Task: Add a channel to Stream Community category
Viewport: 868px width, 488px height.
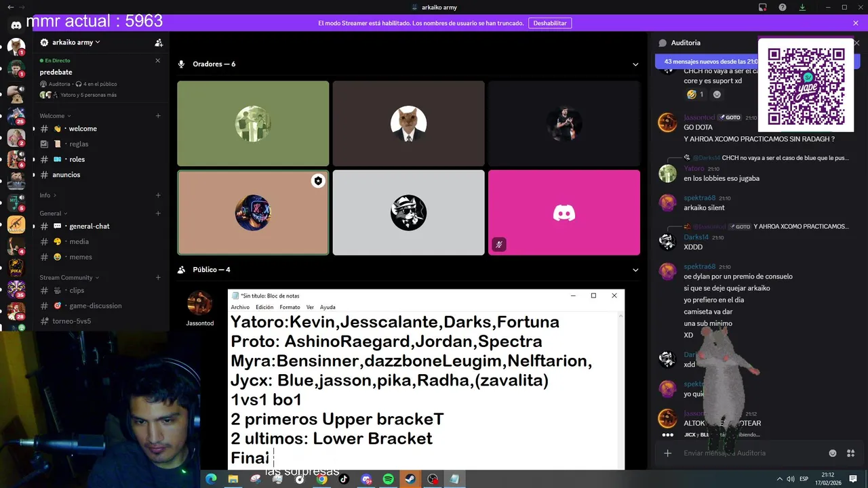Action: (x=158, y=277)
